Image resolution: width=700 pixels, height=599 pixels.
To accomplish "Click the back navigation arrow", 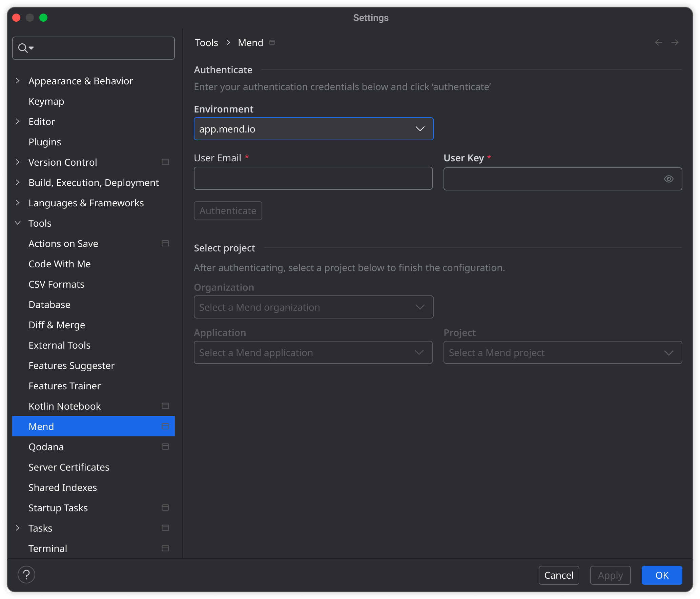I will [659, 42].
